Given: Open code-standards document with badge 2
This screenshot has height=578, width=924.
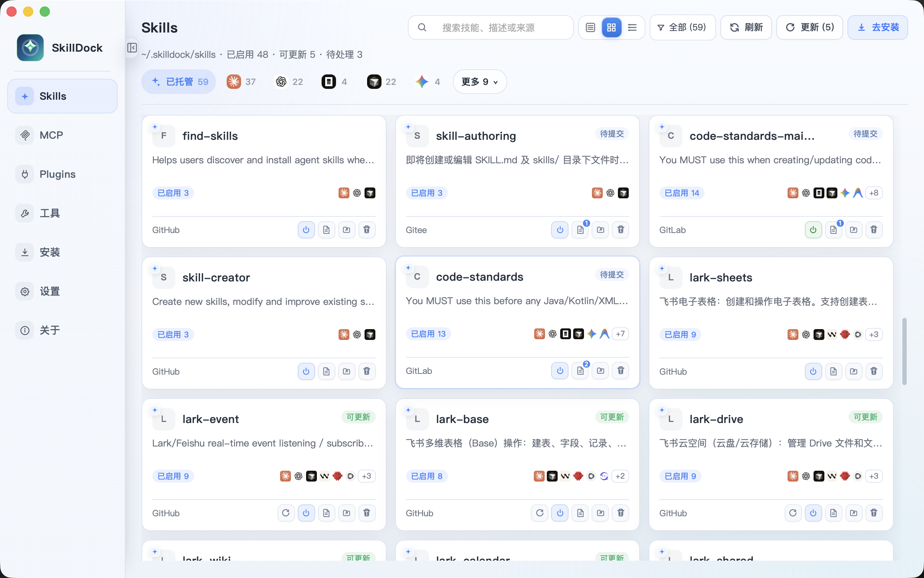Looking at the screenshot, I should point(580,370).
